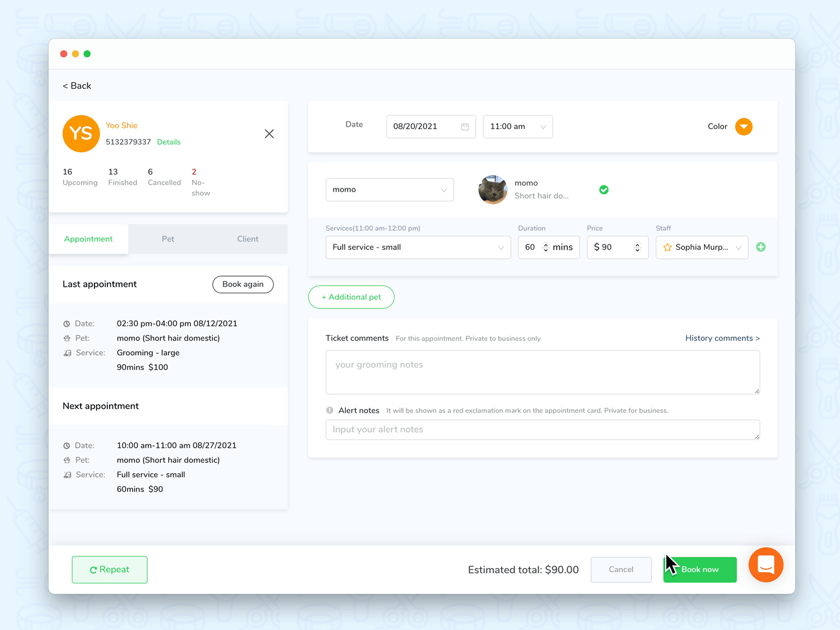The image size is (840, 630).
Task: Click phone number 5132379337
Action: tap(128, 142)
